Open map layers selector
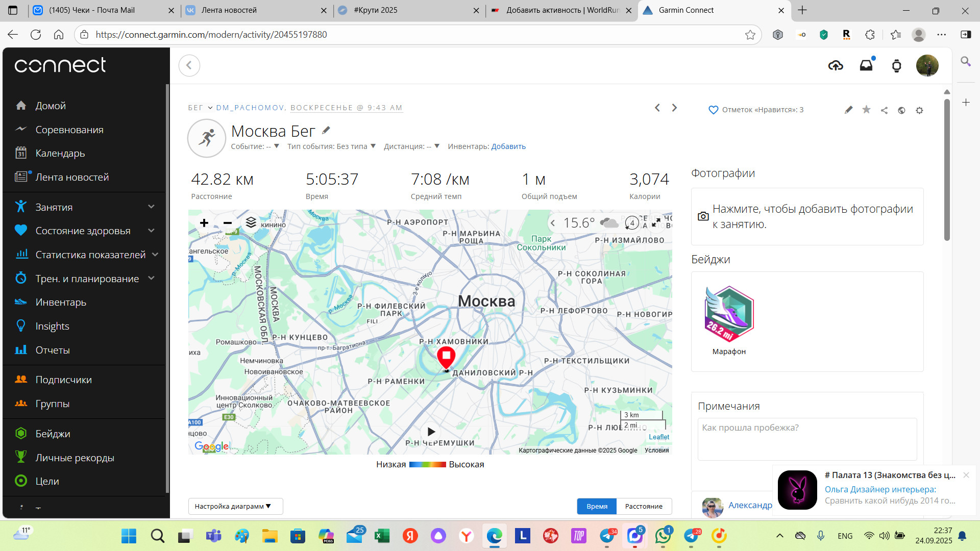 pos(251,222)
